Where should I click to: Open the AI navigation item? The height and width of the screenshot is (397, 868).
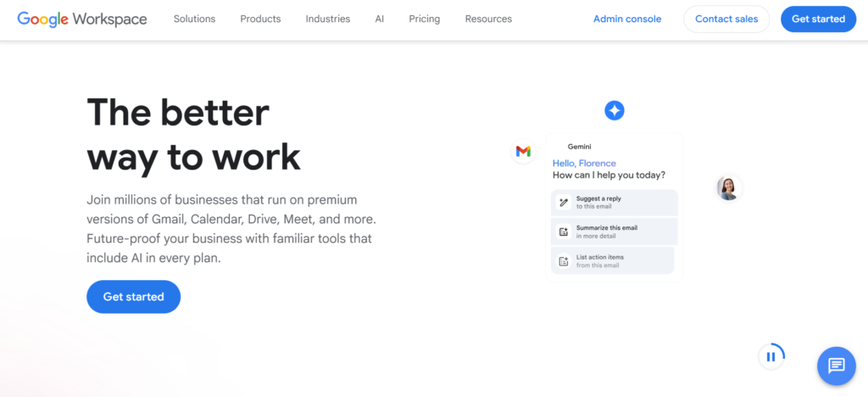point(380,19)
